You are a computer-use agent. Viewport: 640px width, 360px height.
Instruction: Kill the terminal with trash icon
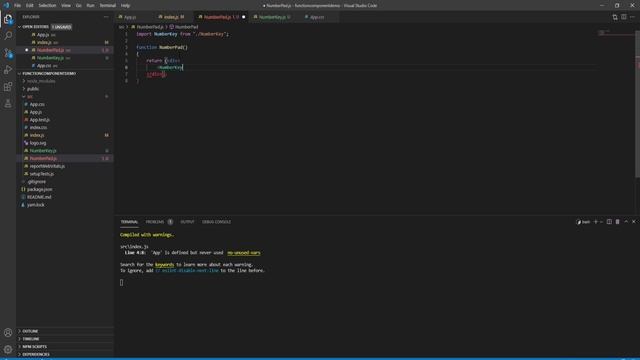pyautogui.click(x=618, y=222)
